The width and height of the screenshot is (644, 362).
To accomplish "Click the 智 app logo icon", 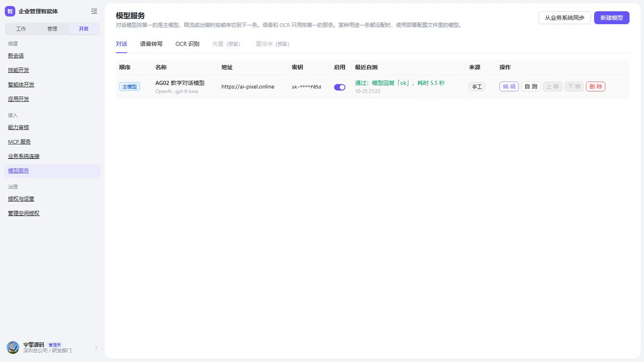I will coord(10,11).
